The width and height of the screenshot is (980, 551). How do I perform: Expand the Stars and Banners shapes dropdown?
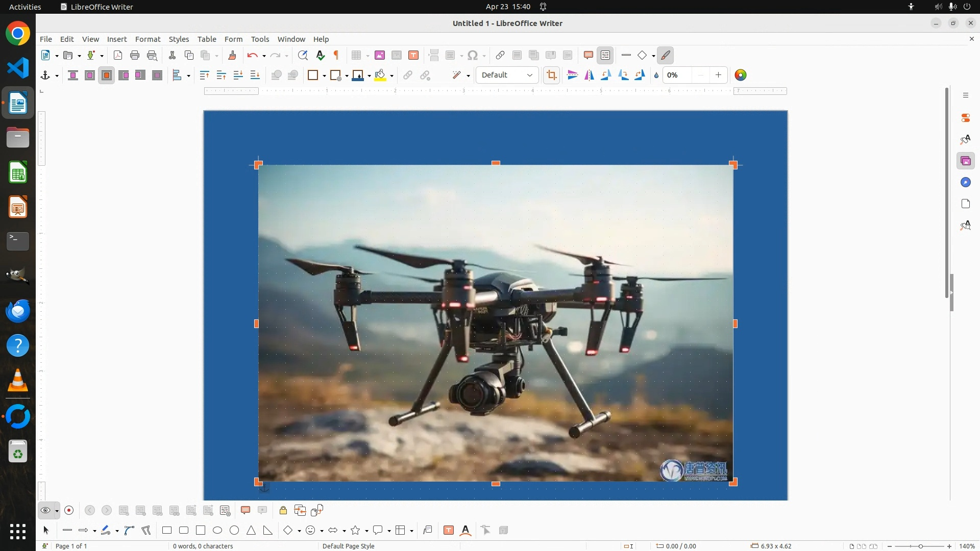click(x=367, y=531)
